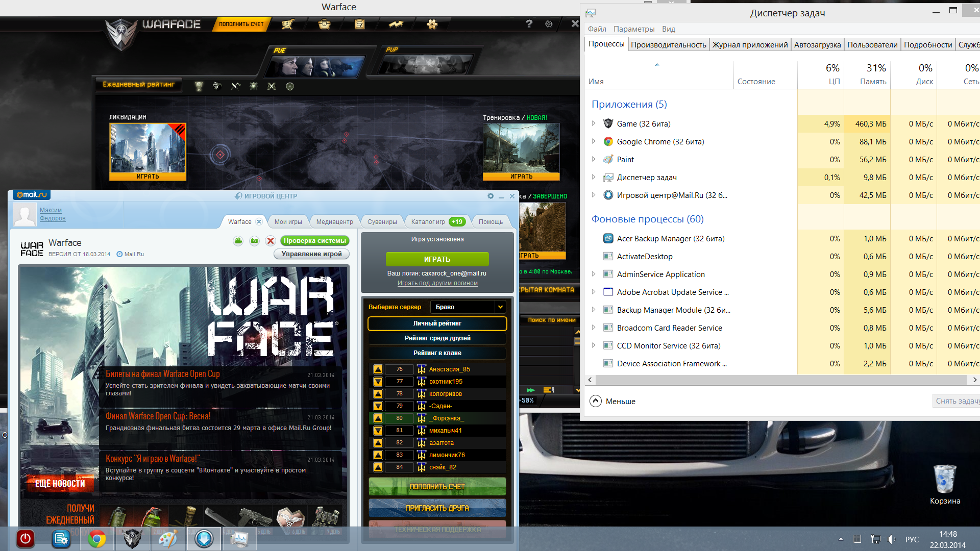The width and height of the screenshot is (980, 551).
Task: Select the soldier helmet rating icon
Action: pos(217,86)
